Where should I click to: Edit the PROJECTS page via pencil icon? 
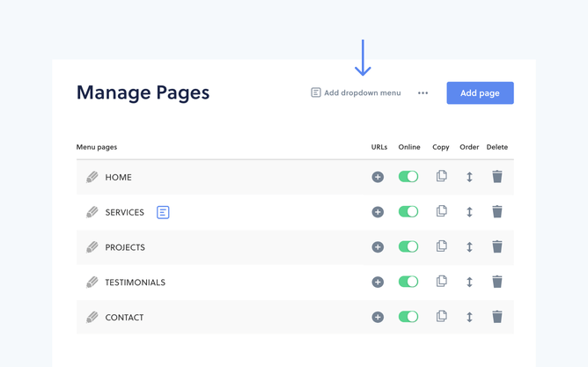(92, 247)
